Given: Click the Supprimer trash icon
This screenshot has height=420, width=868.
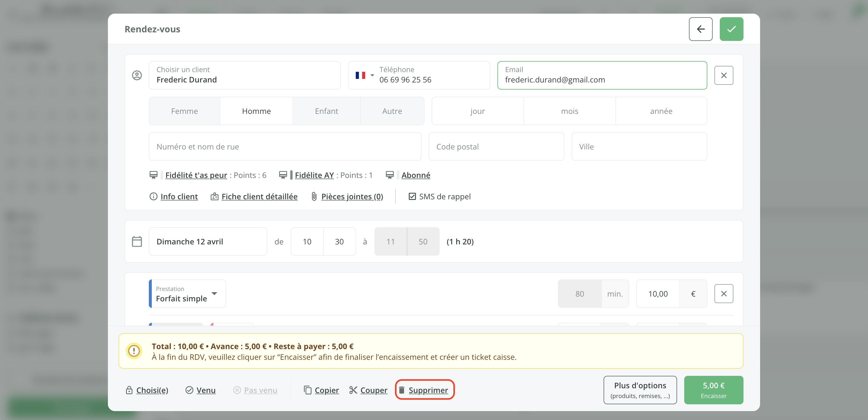Looking at the screenshot, I should 401,390.
